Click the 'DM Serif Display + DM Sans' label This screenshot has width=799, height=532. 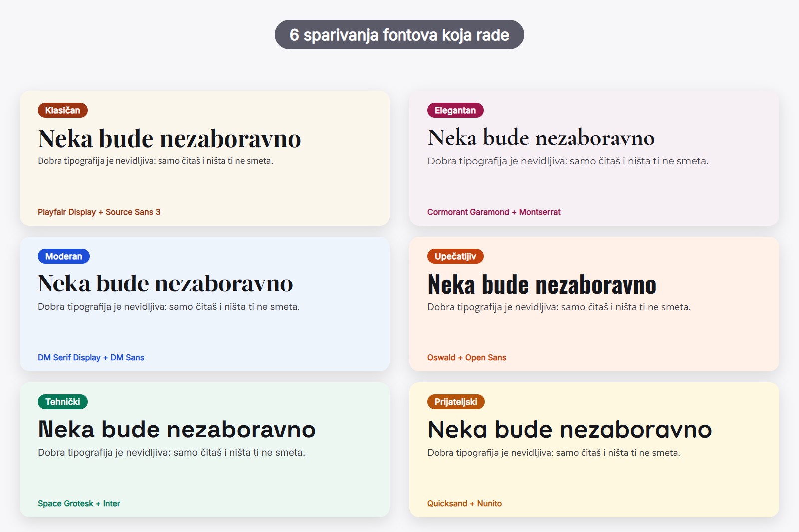(91, 358)
